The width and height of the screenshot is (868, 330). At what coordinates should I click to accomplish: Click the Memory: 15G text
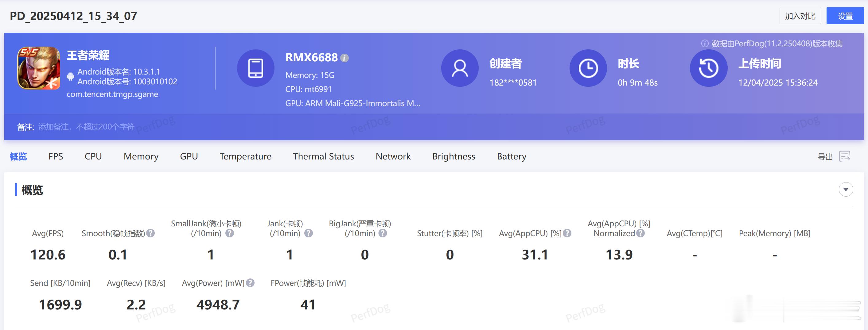(310, 75)
